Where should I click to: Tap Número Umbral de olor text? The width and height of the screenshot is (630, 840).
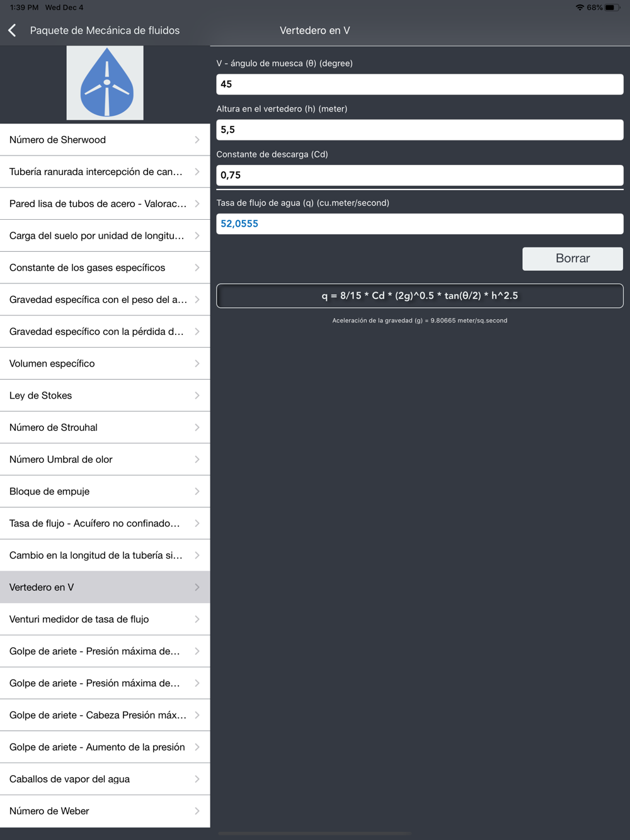tap(61, 460)
